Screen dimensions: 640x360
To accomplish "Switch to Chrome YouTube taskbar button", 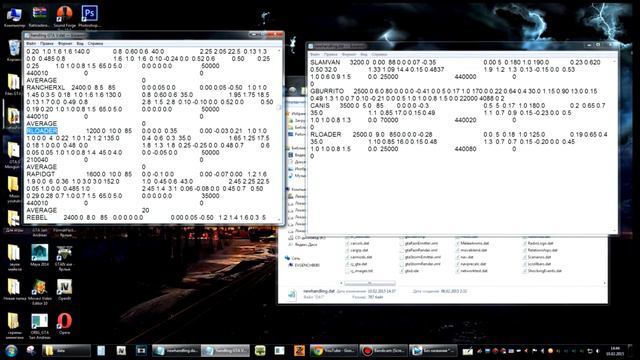I will pyautogui.click(x=333, y=351).
